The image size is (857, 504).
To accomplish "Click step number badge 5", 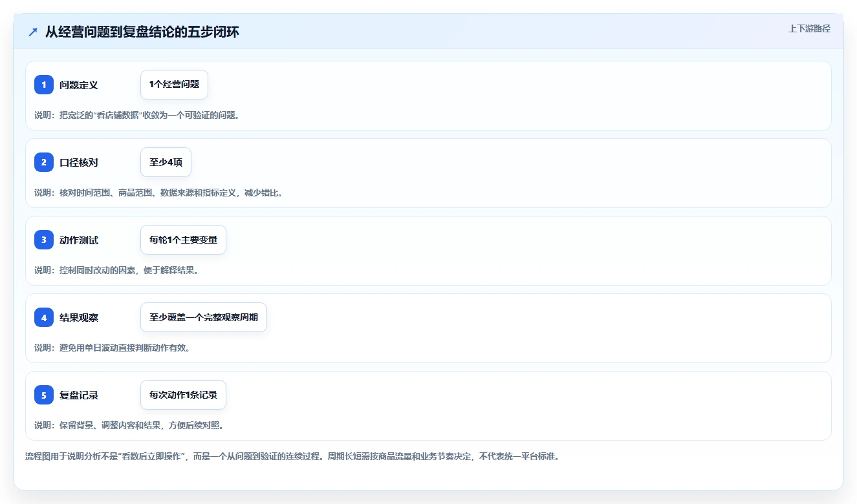I will point(44,395).
